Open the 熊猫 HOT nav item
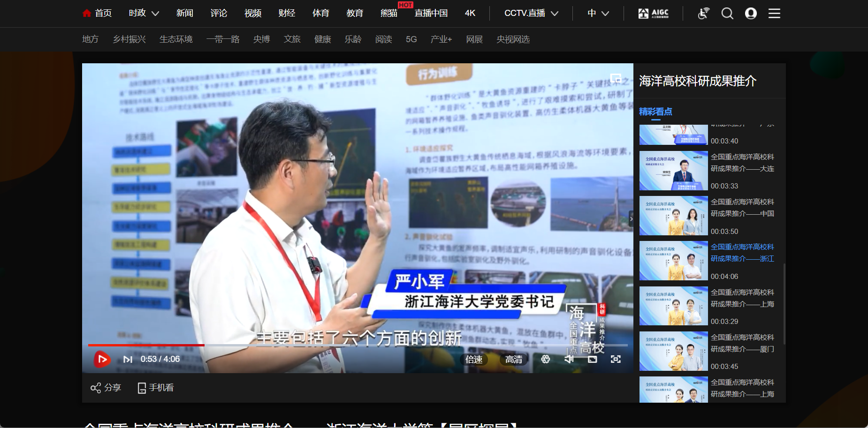This screenshot has width=868, height=428. 389,13
